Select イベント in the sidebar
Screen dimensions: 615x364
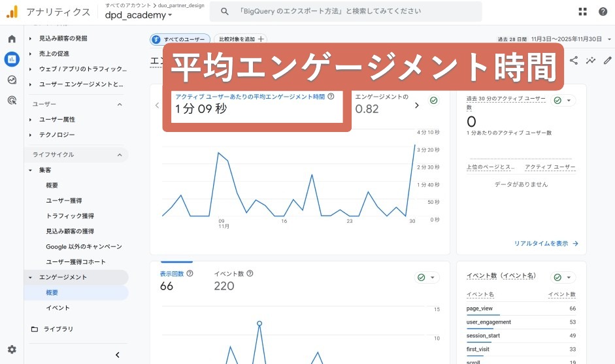pyautogui.click(x=58, y=308)
